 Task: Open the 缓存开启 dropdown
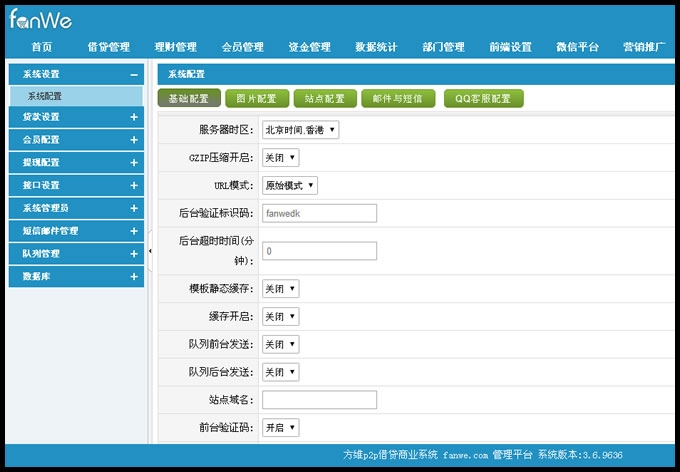281,316
